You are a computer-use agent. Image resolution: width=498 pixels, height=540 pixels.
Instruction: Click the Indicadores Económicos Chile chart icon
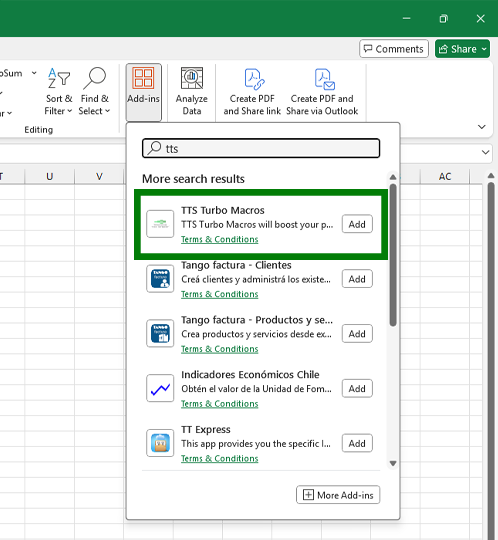(160, 388)
